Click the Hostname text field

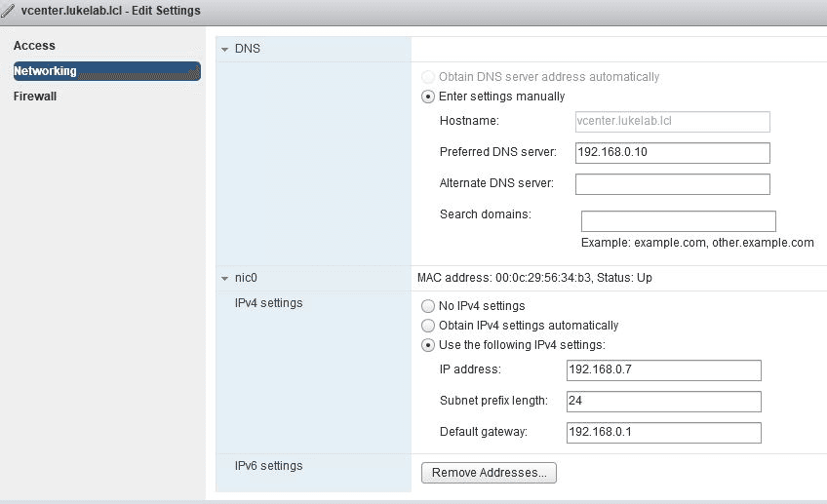672,122
